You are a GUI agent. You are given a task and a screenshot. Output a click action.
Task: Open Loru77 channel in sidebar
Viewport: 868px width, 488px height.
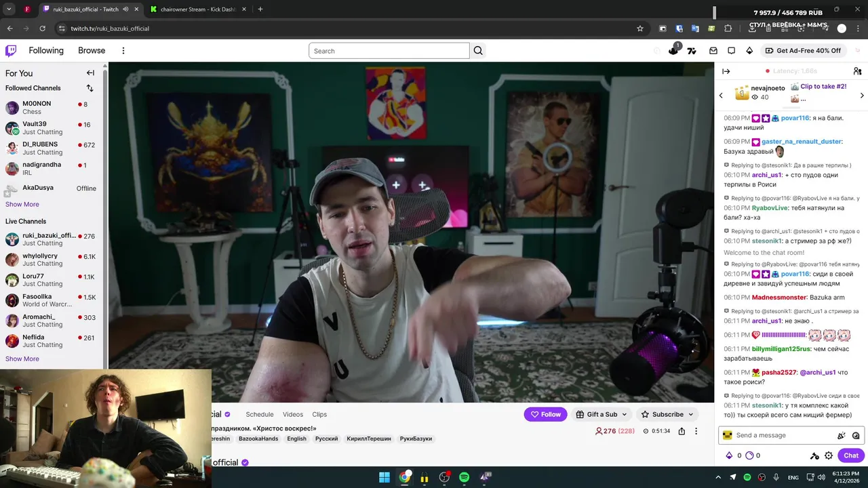(x=52, y=280)
